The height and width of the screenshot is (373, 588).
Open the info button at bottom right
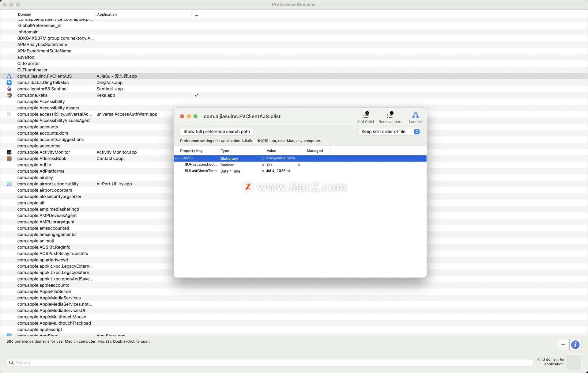[x=575, y=345]
